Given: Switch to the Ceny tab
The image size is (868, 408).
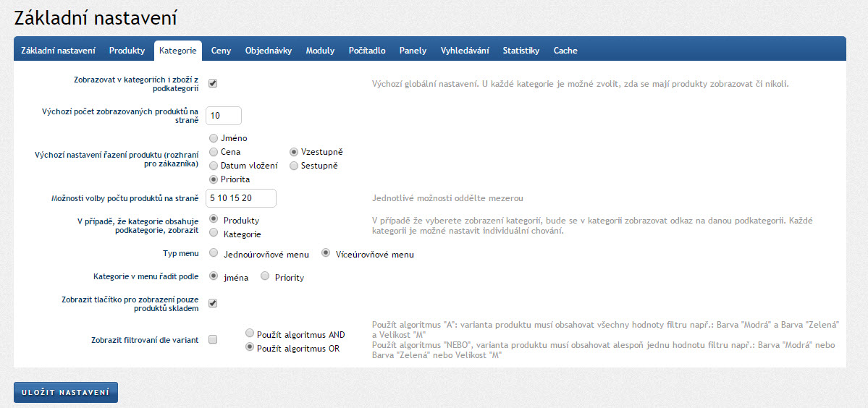Looking at the screenshot, I should [221, 51].
